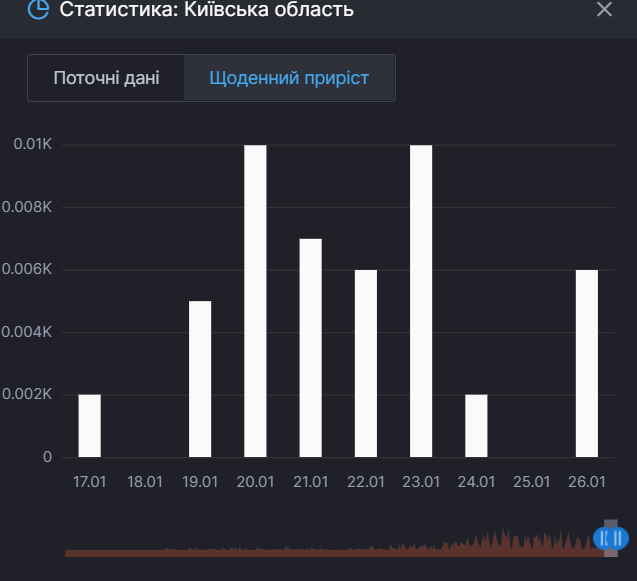Click the 25.01 date axis label
637x581 pixels.
click(x=532, y=482)
